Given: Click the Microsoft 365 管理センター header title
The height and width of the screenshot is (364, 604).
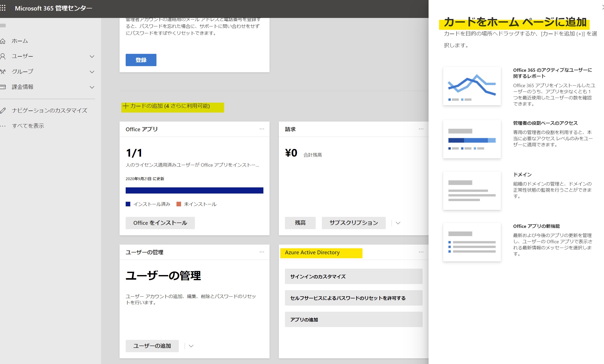Looking at the screenshot, I should (x=53, y=8).
